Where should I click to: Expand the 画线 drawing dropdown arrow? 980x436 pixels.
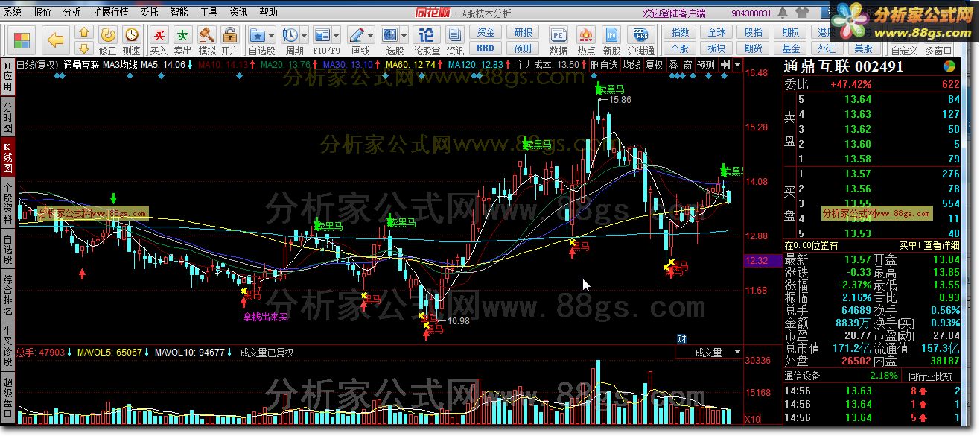tap(372, 34)
